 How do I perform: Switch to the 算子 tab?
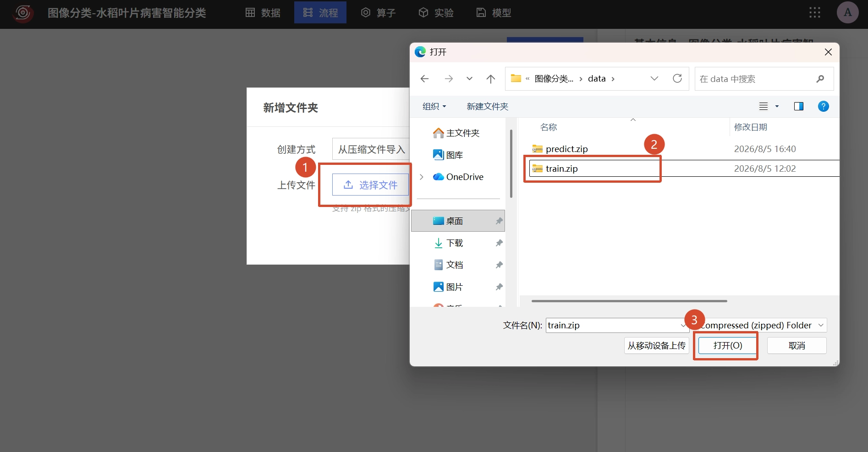[378, 12]
